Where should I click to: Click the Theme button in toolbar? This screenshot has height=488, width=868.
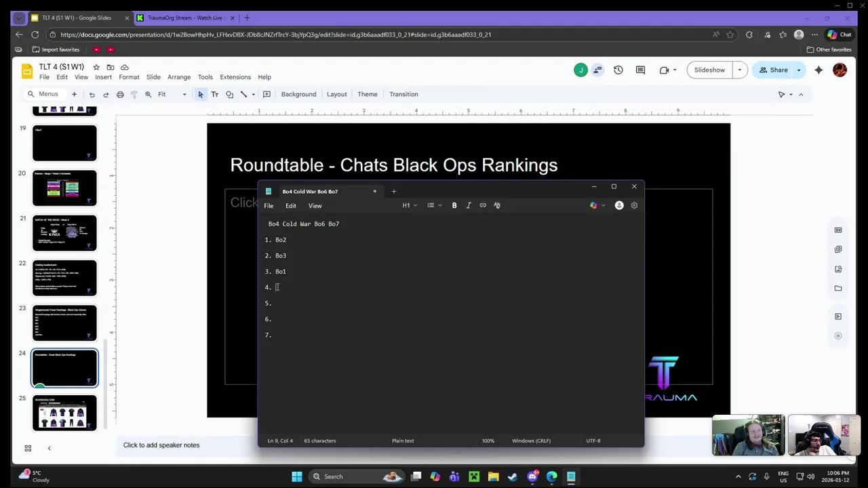click(x=368, y=94)
